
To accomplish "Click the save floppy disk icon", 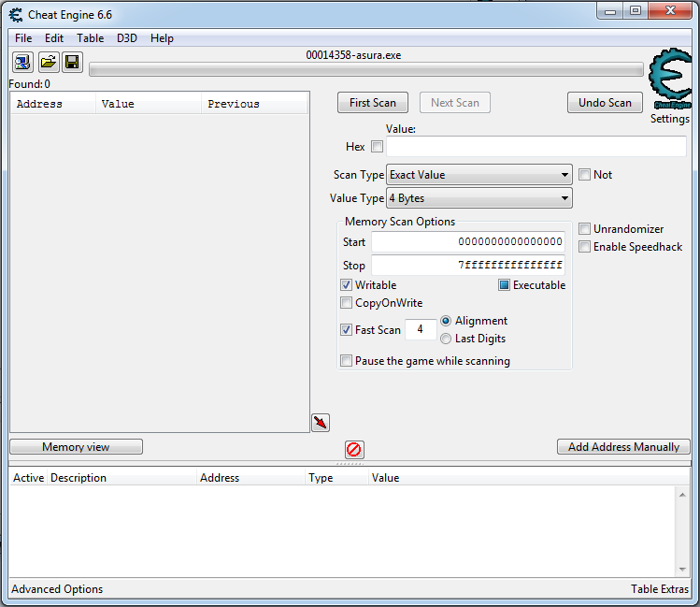I will pyautogui.click(x=72, y=62).
